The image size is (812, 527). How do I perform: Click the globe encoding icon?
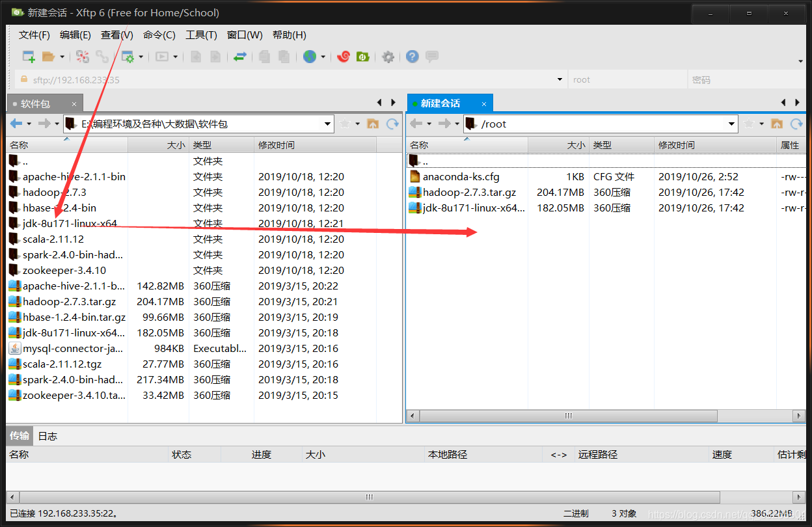[310, 57]
